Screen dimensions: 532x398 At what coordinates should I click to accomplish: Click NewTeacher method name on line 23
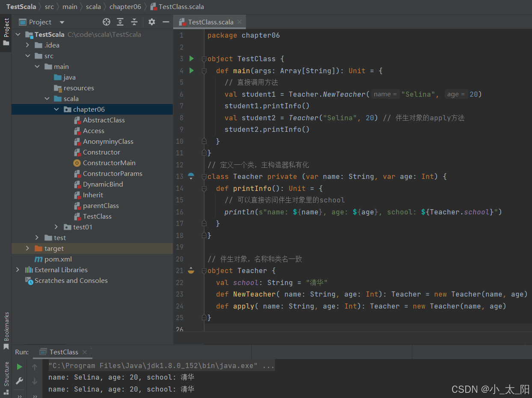click(254, 294)
